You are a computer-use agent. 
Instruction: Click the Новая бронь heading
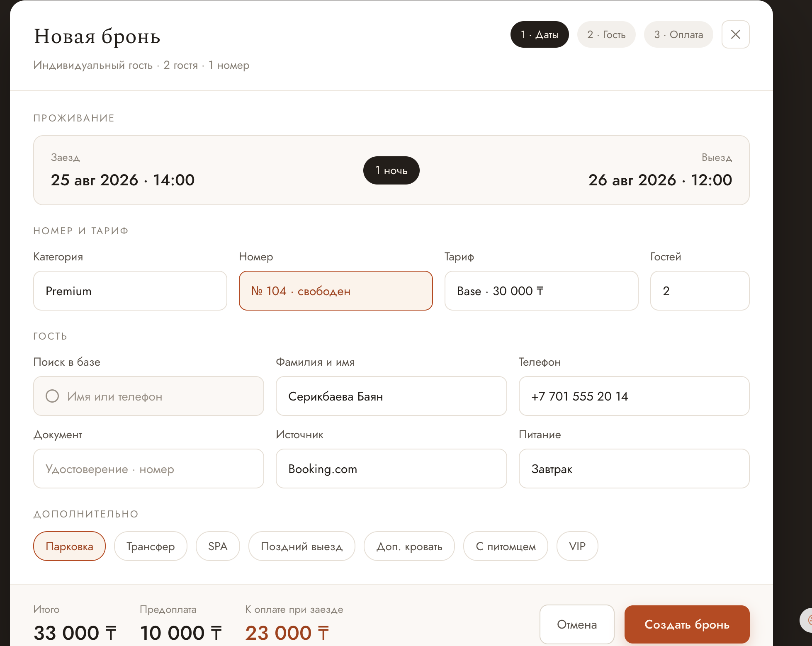(97, 36)
